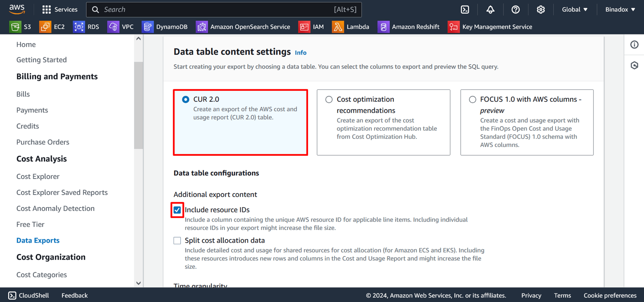
Task: Open the notifications bell
Action: (x=490, y=9)
